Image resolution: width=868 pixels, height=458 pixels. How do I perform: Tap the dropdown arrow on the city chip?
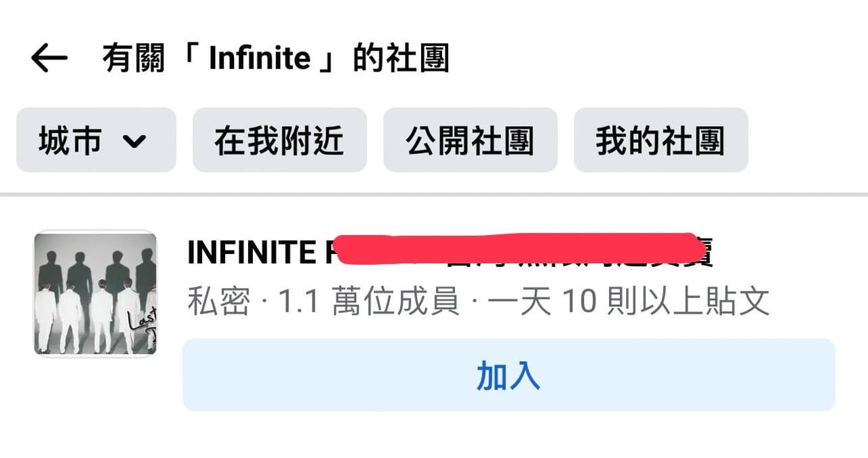[x=135, y=142]
